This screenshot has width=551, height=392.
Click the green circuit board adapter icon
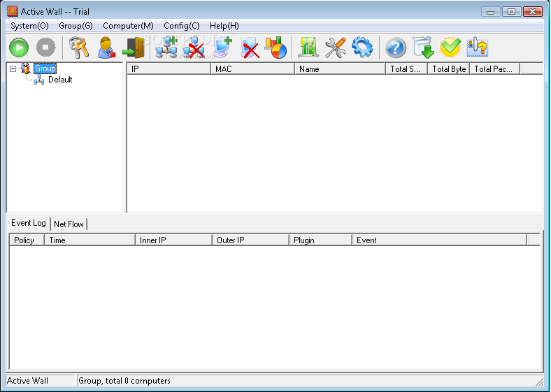pos(308,48)
